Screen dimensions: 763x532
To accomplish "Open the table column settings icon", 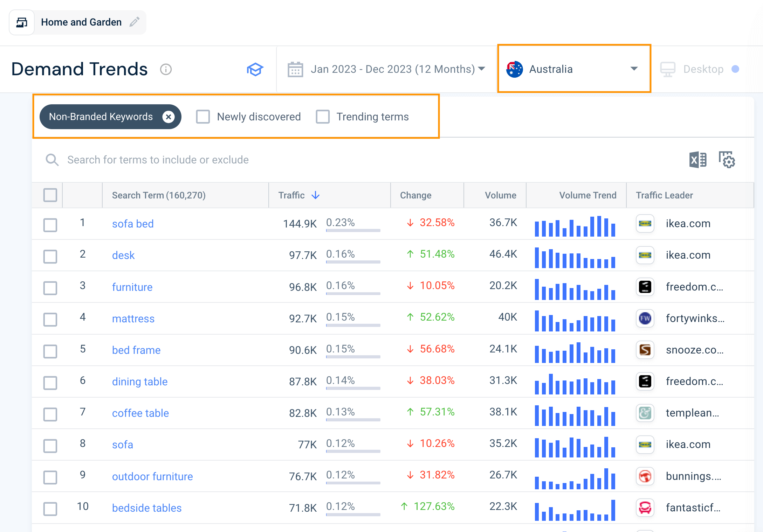I will (727, 160).
